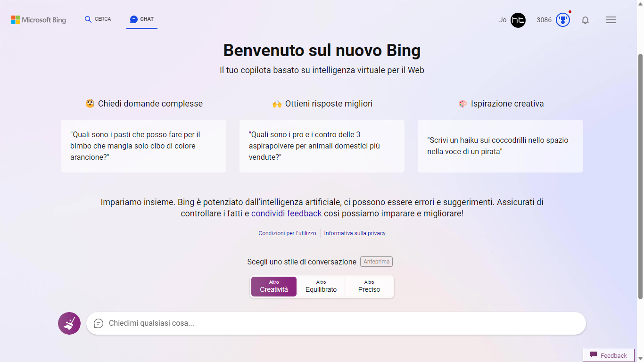The height and width of the screenshot is (362, 644).
Task: Click the new topic broom button
Action: [69, 323]
